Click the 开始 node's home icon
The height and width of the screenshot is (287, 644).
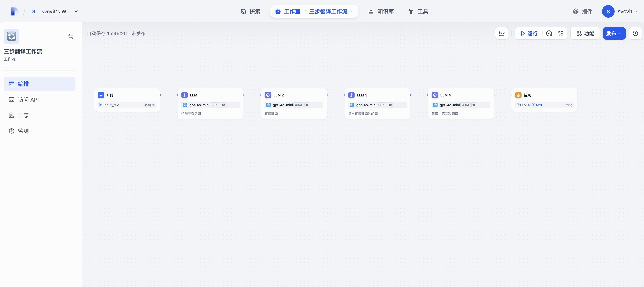(101, 95)
